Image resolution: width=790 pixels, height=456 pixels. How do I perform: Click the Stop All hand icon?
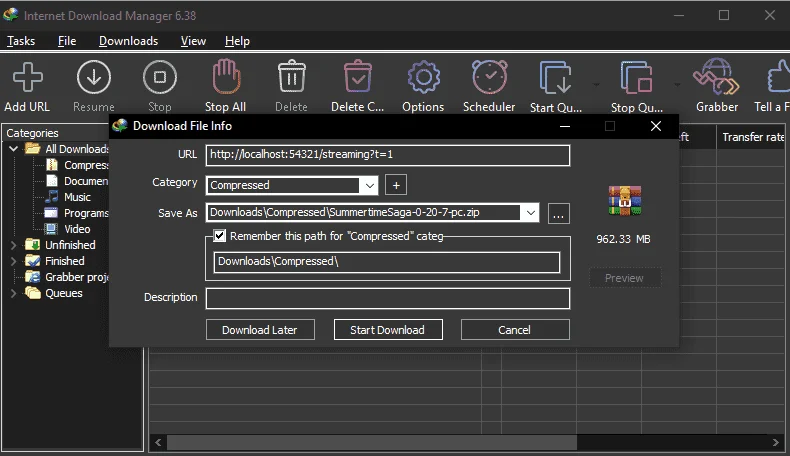(x=226, y=77)
